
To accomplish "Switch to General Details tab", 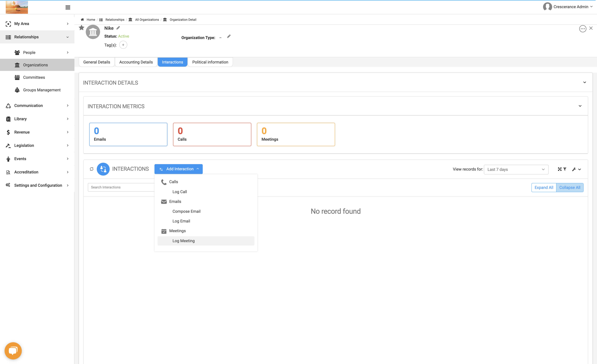I will (97, 62).
